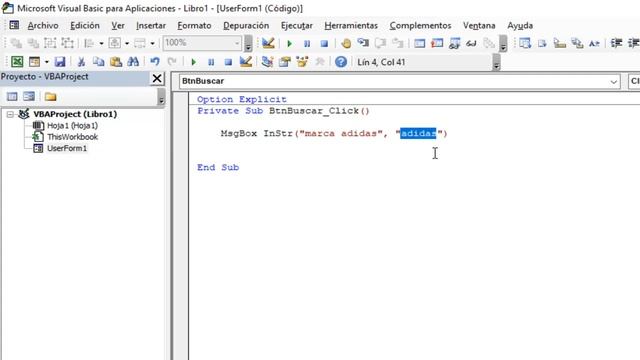Open the Insertar menu
The height and width of the screenshot is (360, 640).
pyautogui.click(x=151, y=25)
